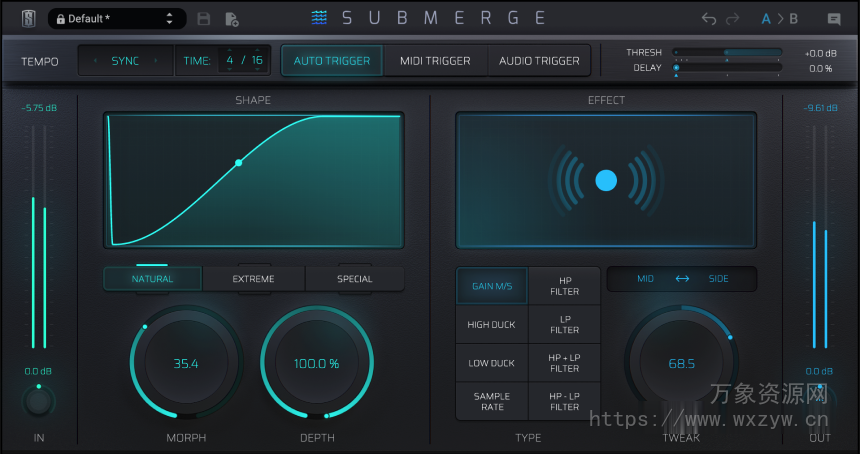Screen dimensions: 860x454
Task: Click the MORPH knob showing 35.4
Action: (x=186, y=363)
